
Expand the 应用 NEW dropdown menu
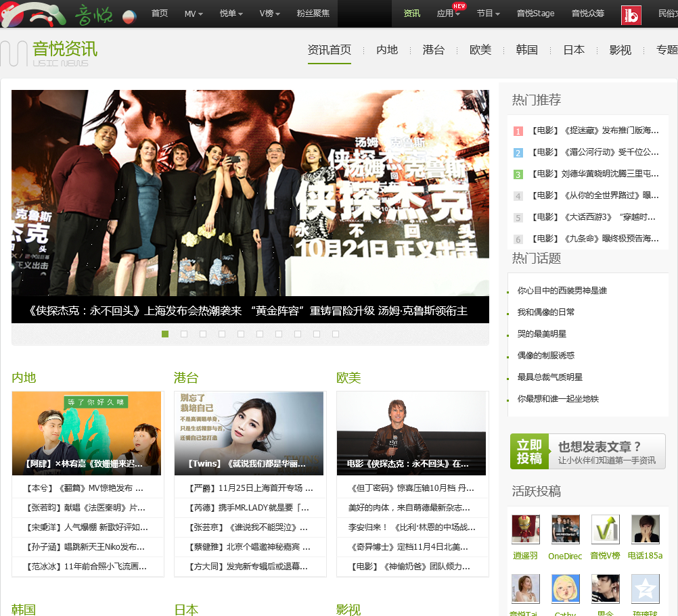[449, 14]
